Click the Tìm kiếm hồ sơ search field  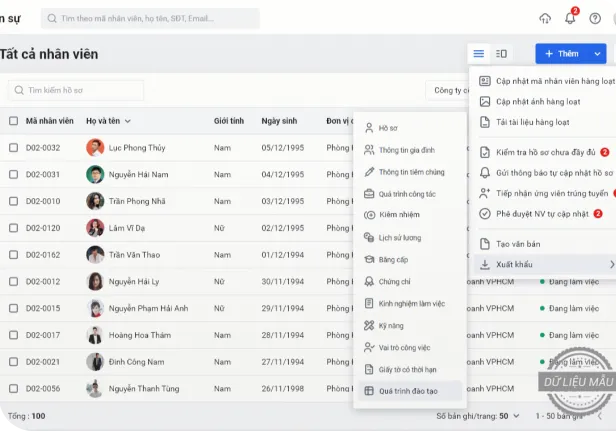point(78,90)
